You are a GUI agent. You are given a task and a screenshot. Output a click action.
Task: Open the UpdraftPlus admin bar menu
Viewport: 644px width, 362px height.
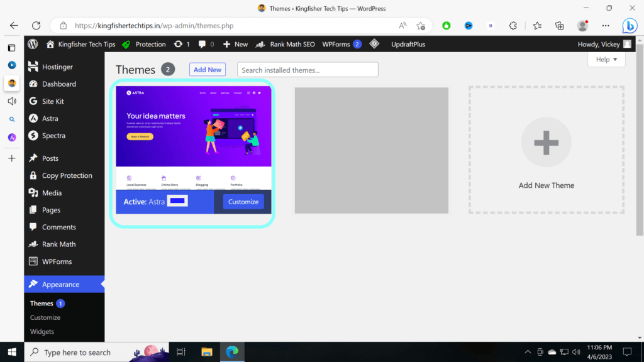(x=408, y=44)
